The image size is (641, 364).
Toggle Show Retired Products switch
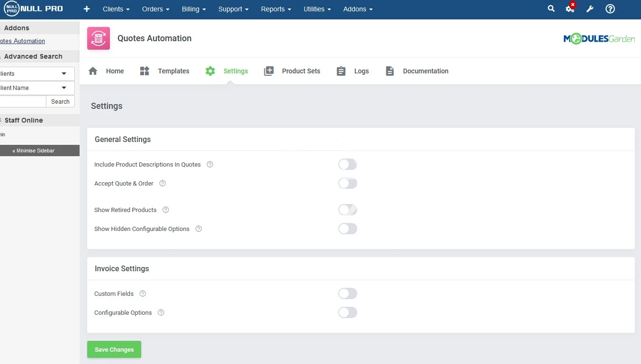point(347,210)
